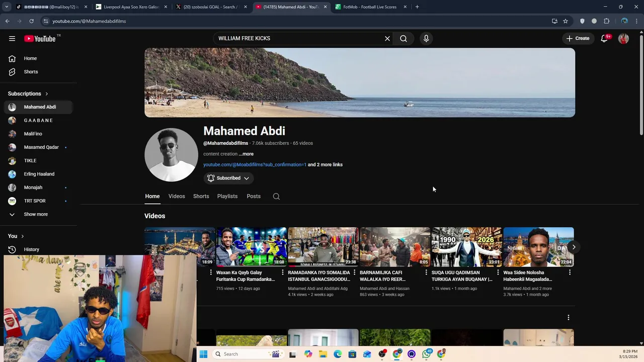644x362 pixels.
Task: Switch to the Liverpool Ayaa Soo Xero browser tab
Action: click(x=132, y=7)
